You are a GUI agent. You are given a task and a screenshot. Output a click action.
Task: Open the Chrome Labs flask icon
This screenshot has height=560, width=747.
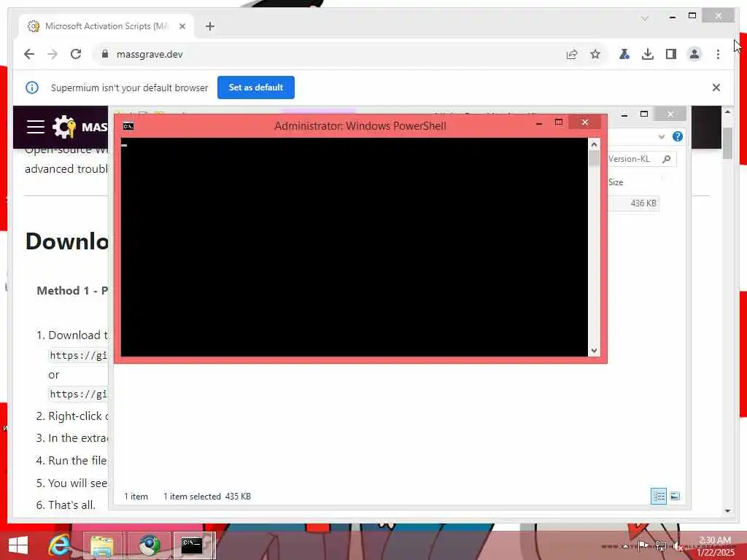pyautogui.click(x=624, y=54)
